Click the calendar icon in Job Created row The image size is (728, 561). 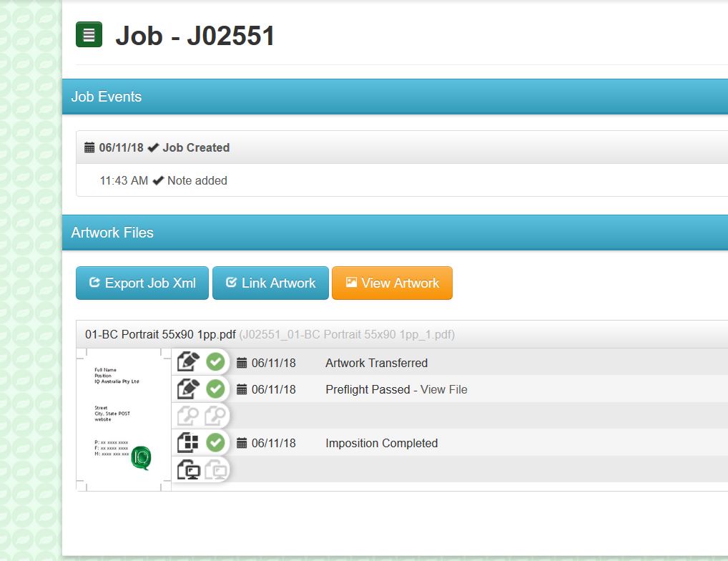click(x=89, y=147)
